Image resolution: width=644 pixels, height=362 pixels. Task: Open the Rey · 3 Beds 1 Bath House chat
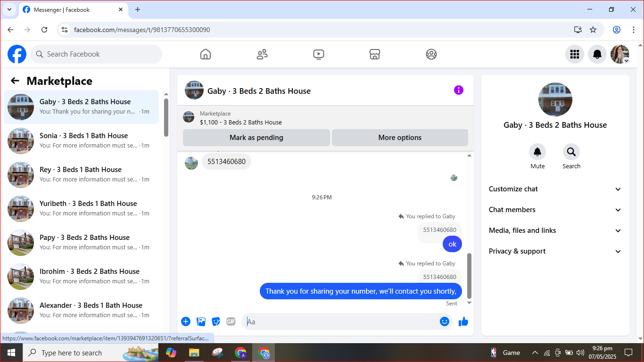coord(82,175)
